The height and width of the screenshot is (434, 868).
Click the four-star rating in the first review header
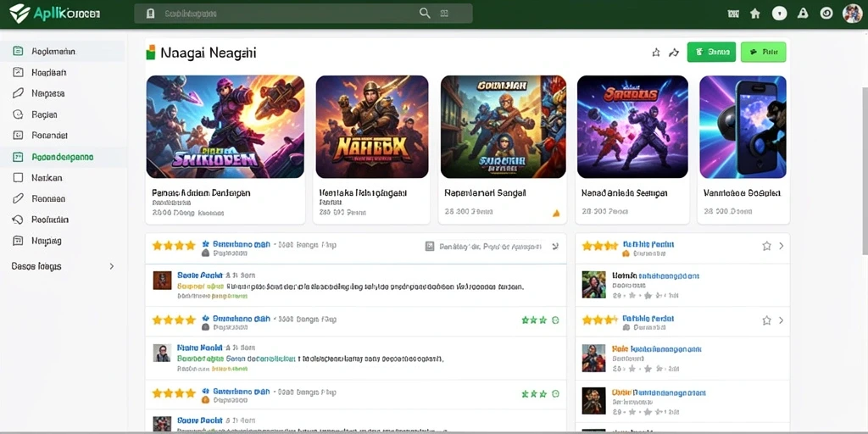[174, 245]
